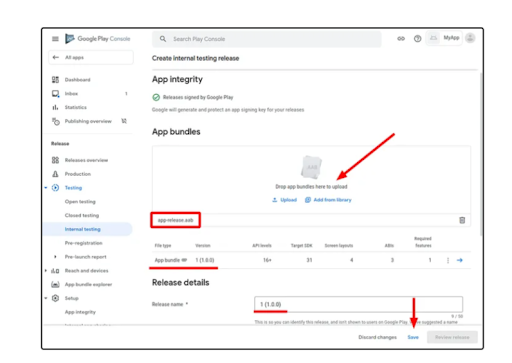The height and width of the screenshot is (363, 512).
Task: Open the user account avatar
Action: [x=470, y=38]
